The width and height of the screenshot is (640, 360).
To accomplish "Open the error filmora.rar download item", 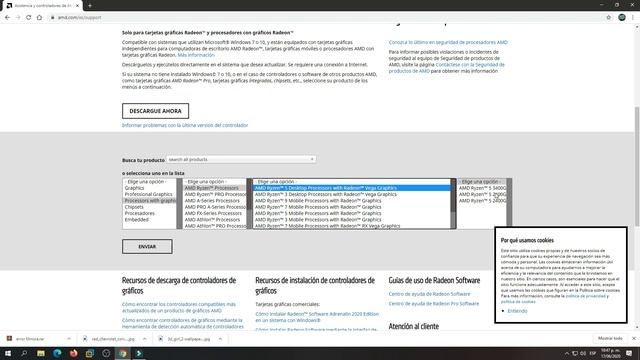I will click(x=31, y=339).
